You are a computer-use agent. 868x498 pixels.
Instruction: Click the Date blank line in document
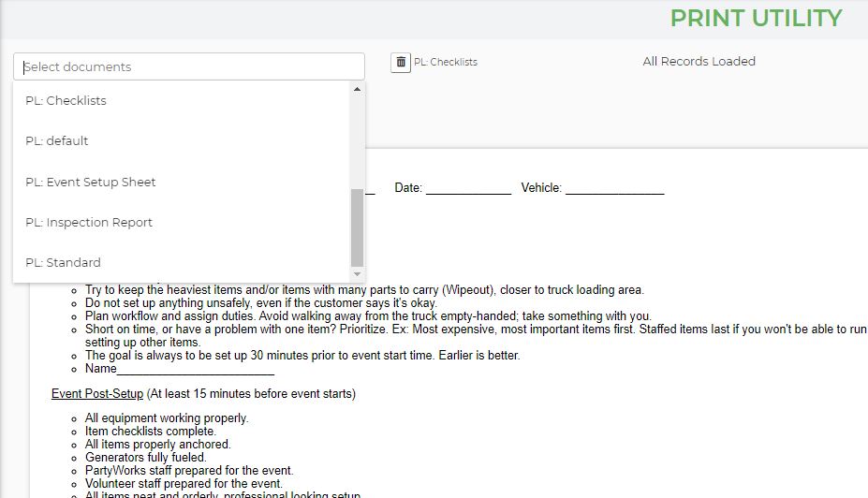[468, 188]
